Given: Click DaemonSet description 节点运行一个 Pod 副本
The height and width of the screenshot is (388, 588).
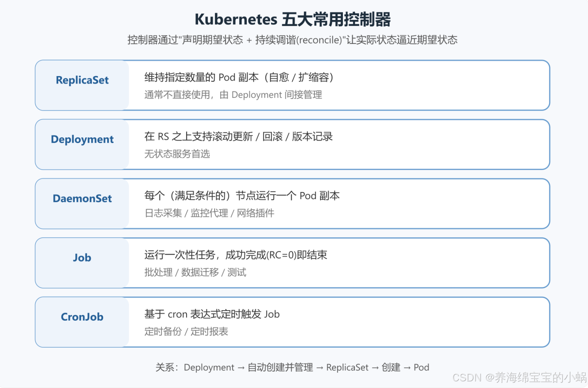Looking at the screenshot, I should pos(242,196).
